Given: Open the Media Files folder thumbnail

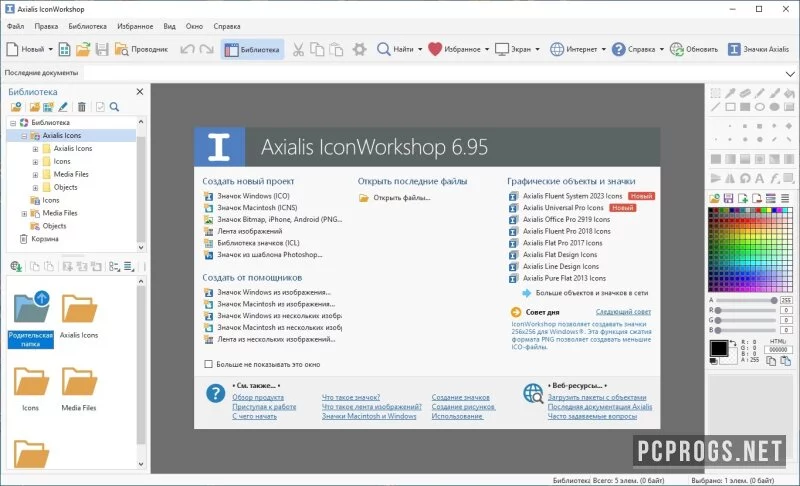Looking at the screenshot, I should (79, 389).
